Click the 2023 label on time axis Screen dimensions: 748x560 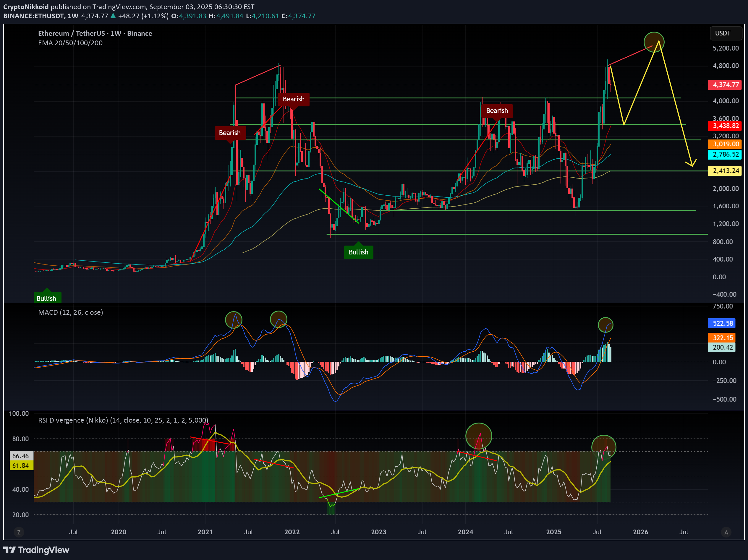point(379,532)
